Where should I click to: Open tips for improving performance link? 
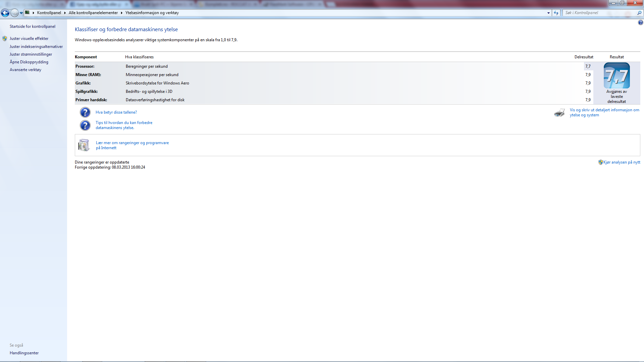(124, 125)
